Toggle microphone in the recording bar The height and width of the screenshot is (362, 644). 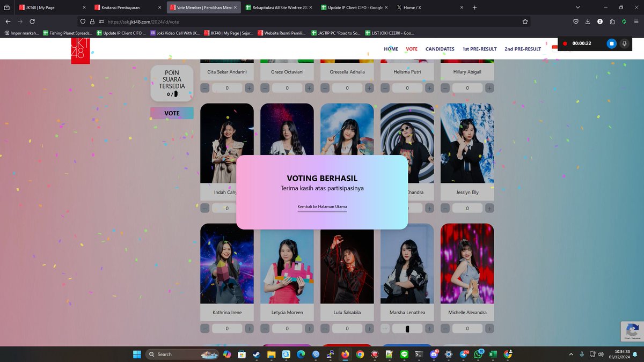point(624,43)
